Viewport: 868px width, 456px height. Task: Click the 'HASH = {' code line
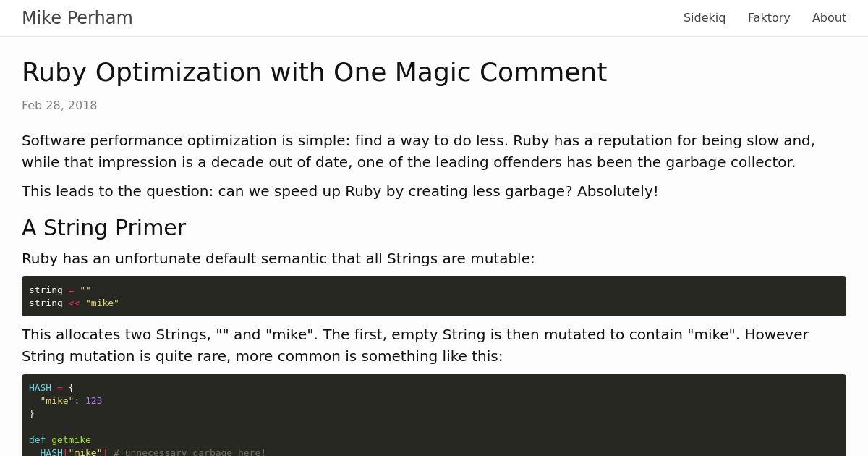coord(51,388)
